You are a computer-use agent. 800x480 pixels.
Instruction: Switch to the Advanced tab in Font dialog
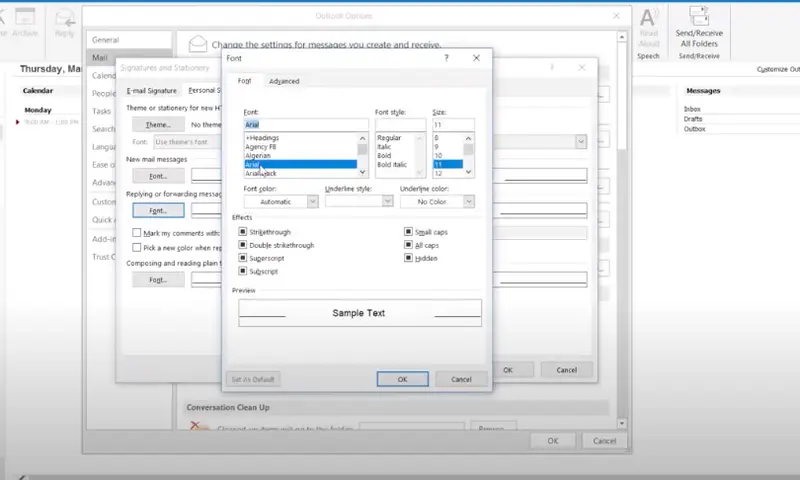(x=284, y=81)
